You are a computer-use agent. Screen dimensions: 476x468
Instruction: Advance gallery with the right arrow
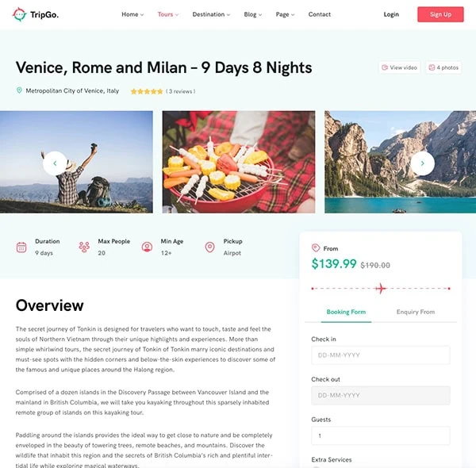click(x=422, y=163)
